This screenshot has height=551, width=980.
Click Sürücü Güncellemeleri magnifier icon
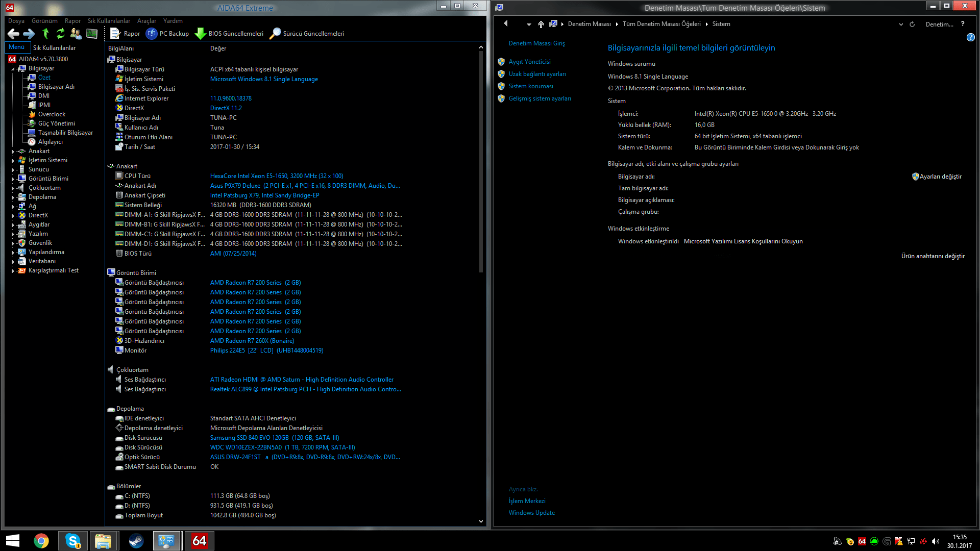pos(275,34)
